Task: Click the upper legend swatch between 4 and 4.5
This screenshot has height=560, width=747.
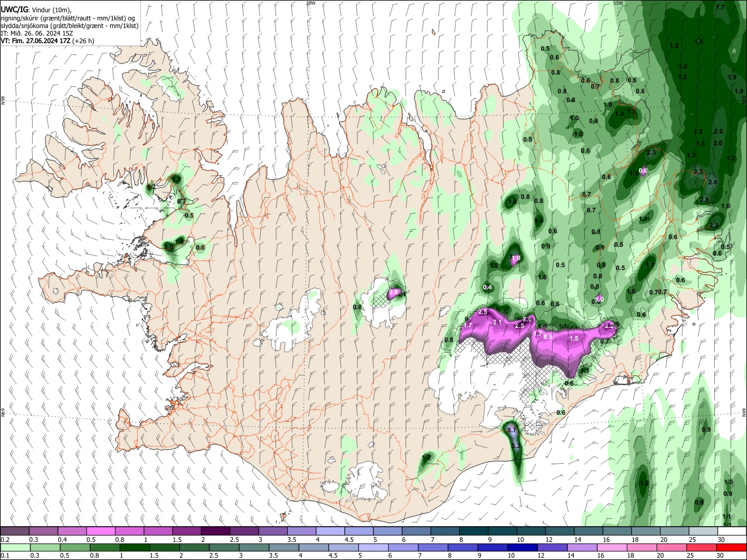Action: [330, 531]
